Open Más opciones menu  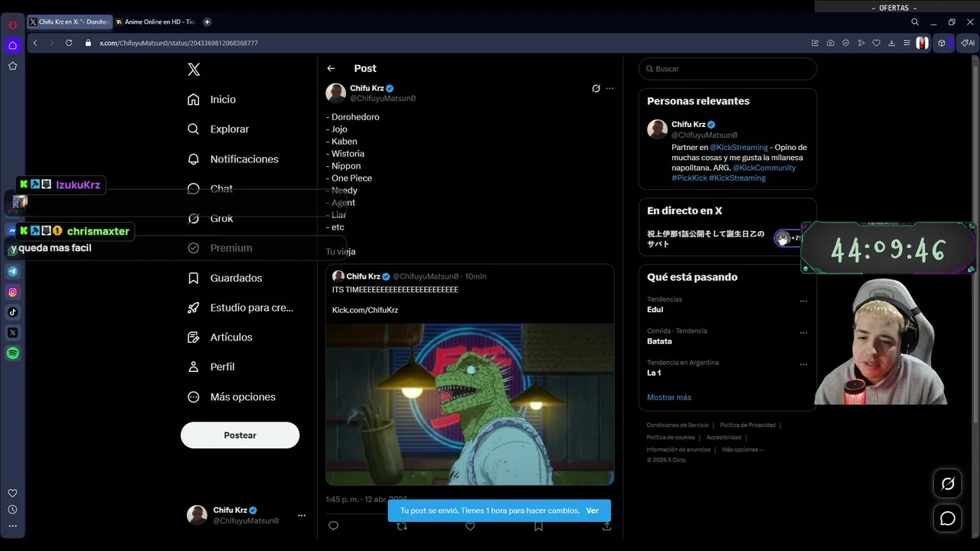click(x=232, y=397)
